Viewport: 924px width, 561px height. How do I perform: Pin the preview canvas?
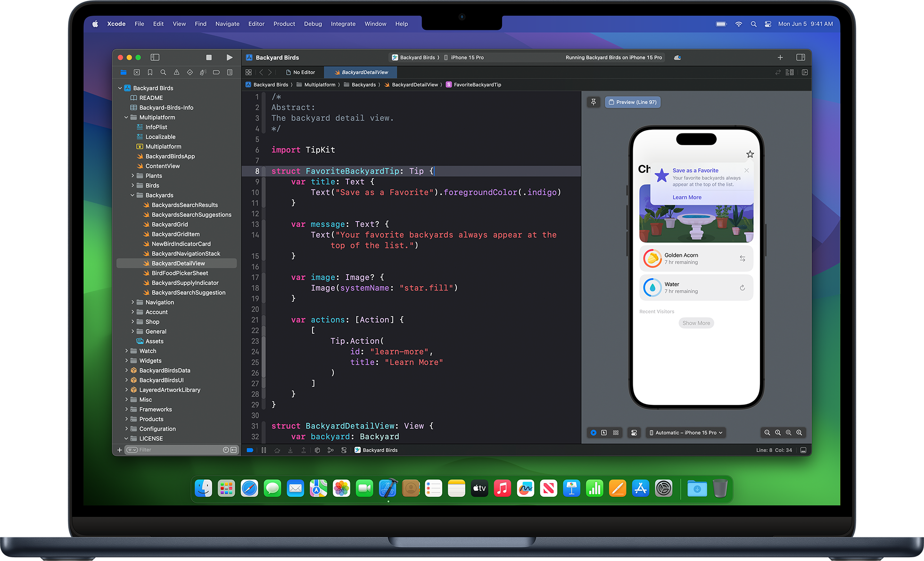coord(594,102)
